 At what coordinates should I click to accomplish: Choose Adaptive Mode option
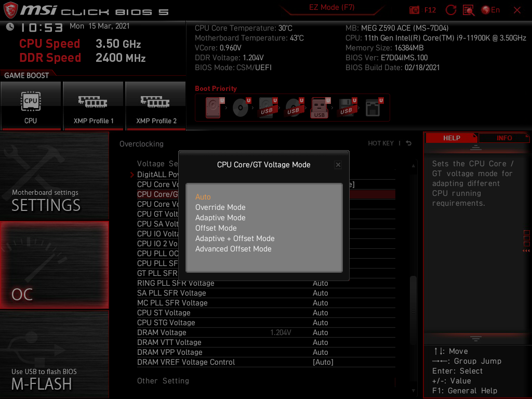[x=220, y=218]
